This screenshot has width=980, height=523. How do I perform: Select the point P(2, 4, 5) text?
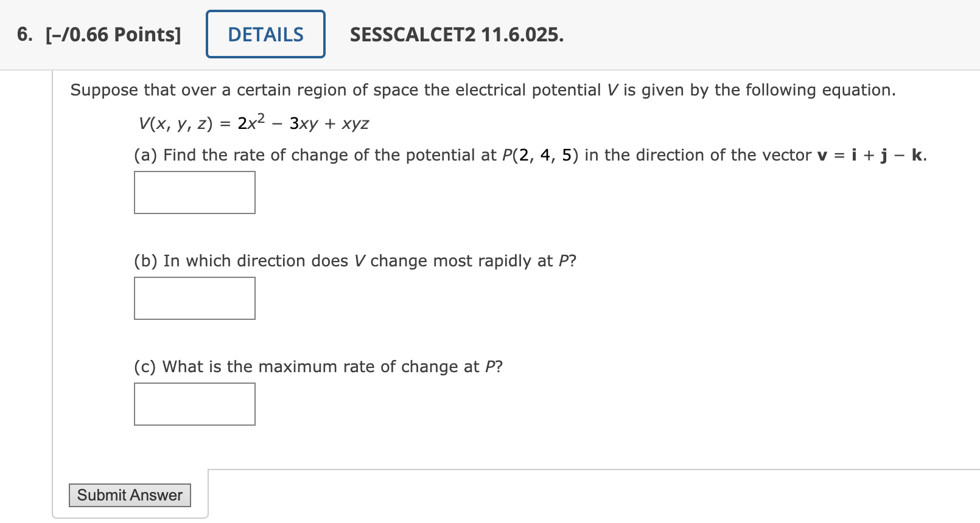[x=541, y=155]
